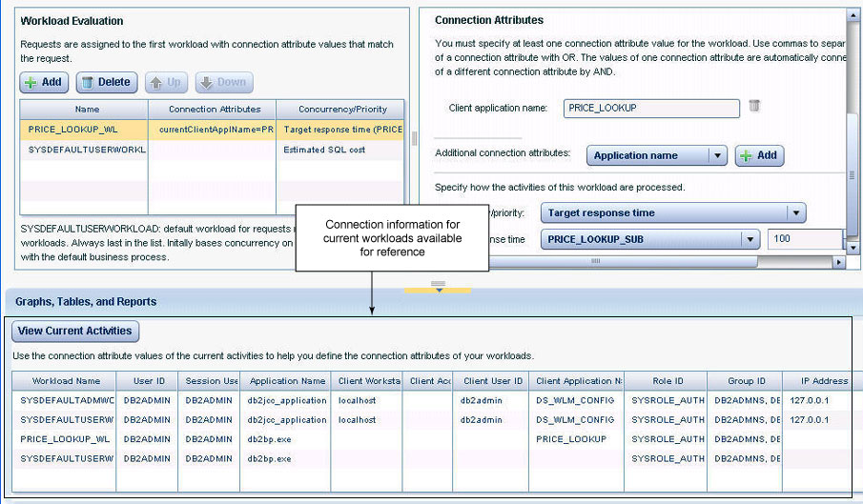Screen dimensions: 863x504
Task: Click the Add button's green plus icon in Workload Evaluation
Action: click(x=31, y=83)
